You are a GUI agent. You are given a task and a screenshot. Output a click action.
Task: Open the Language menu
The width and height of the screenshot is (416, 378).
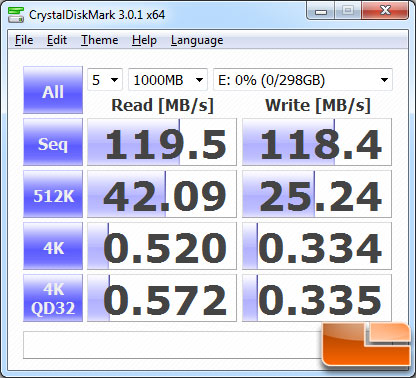tap(197, 40)
